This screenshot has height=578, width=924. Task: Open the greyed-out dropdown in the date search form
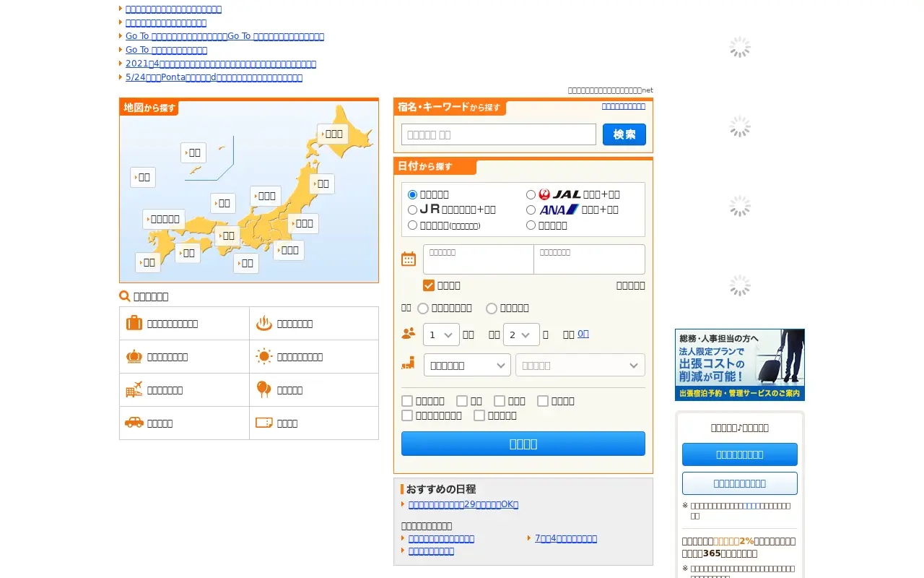click(x=580, y=365)
